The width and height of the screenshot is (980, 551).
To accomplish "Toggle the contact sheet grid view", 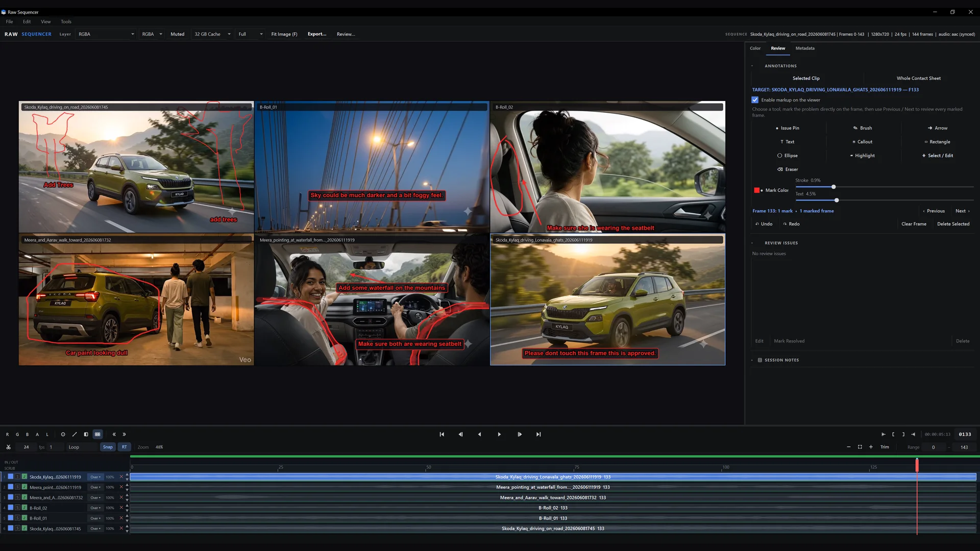I will [97, 434].
